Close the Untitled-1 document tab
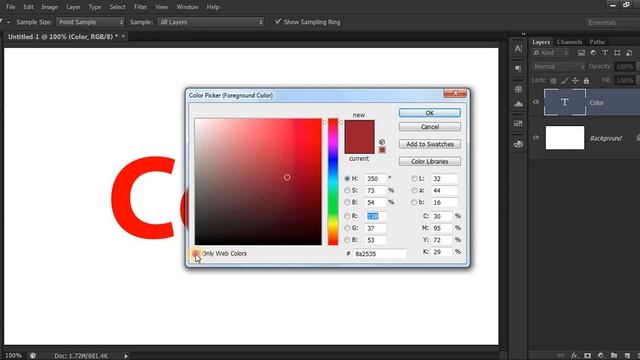 123,36
